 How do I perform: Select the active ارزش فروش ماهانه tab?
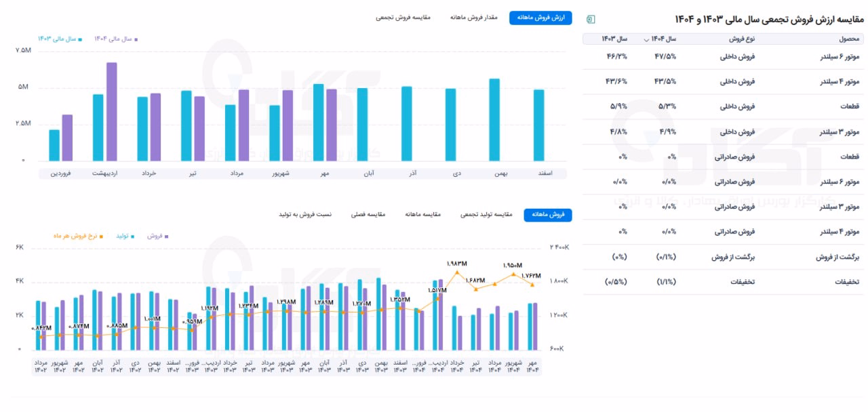point(541,18)
